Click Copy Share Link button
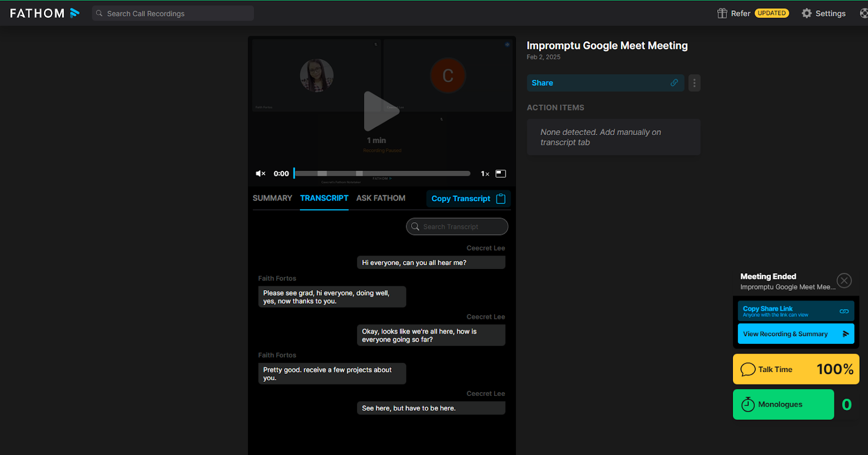The height and width of the screenshot is (455, 868). click(x=796, y=311)
